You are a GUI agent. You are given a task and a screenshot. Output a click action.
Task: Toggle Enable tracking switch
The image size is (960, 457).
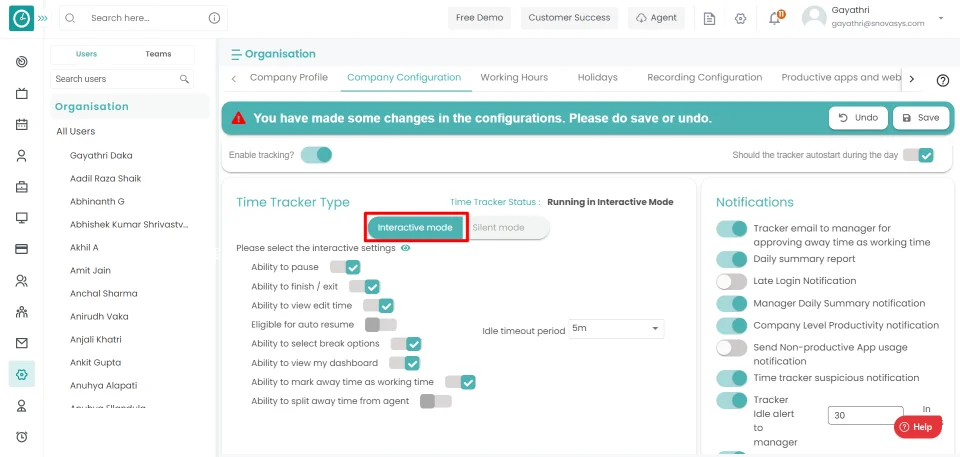[x=316, y=155]
